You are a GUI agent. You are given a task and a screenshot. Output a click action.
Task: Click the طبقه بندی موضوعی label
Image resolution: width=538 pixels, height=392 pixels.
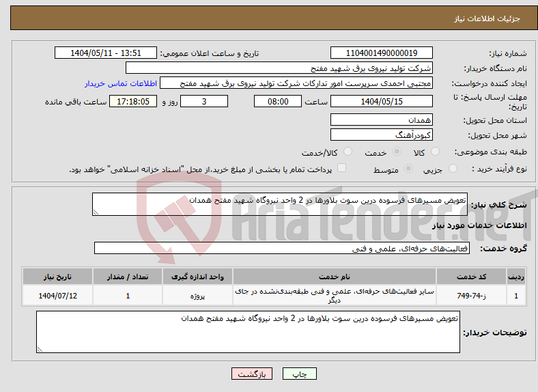tap(491, 152)
